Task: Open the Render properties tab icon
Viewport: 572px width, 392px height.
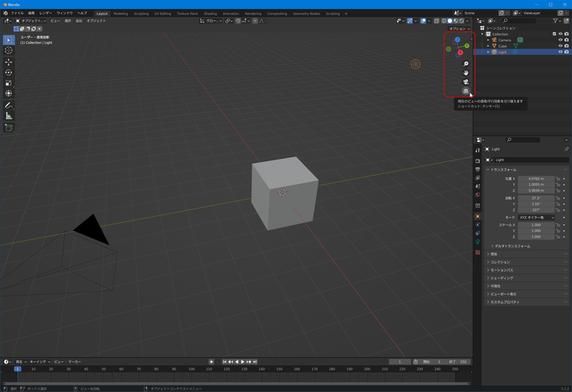Action: (x=478, y=161)
